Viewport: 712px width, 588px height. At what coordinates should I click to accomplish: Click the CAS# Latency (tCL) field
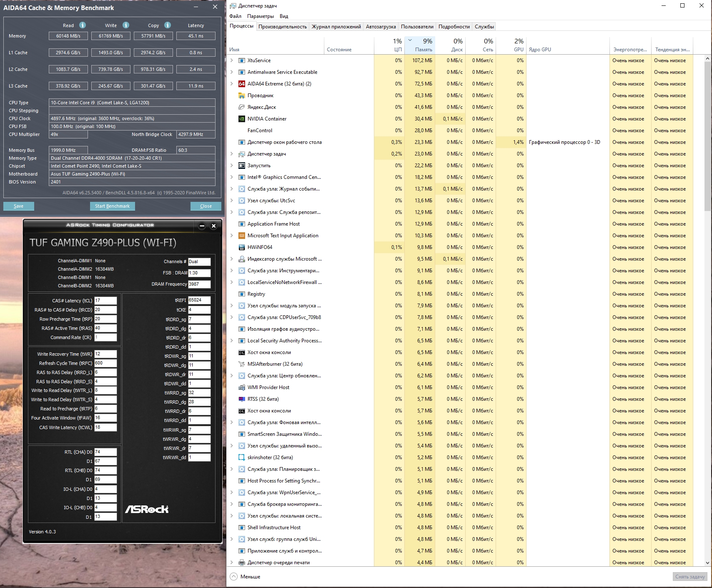pyautogui.click(x=105, y=301)
